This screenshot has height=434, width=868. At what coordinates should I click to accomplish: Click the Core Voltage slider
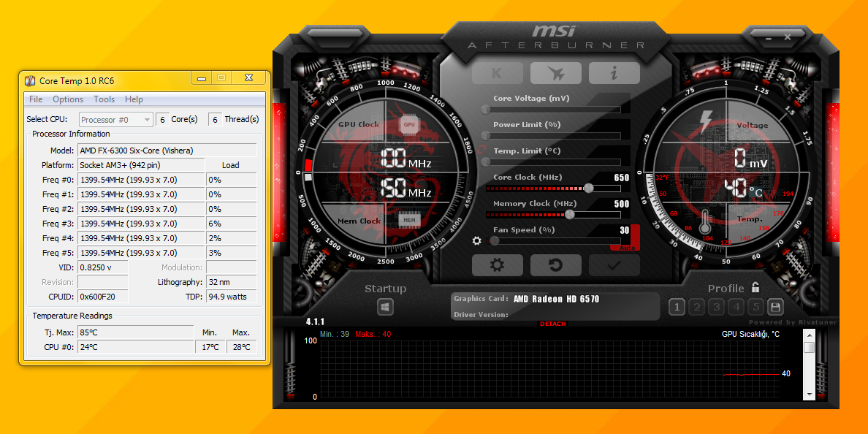click(x=553, y=110)
